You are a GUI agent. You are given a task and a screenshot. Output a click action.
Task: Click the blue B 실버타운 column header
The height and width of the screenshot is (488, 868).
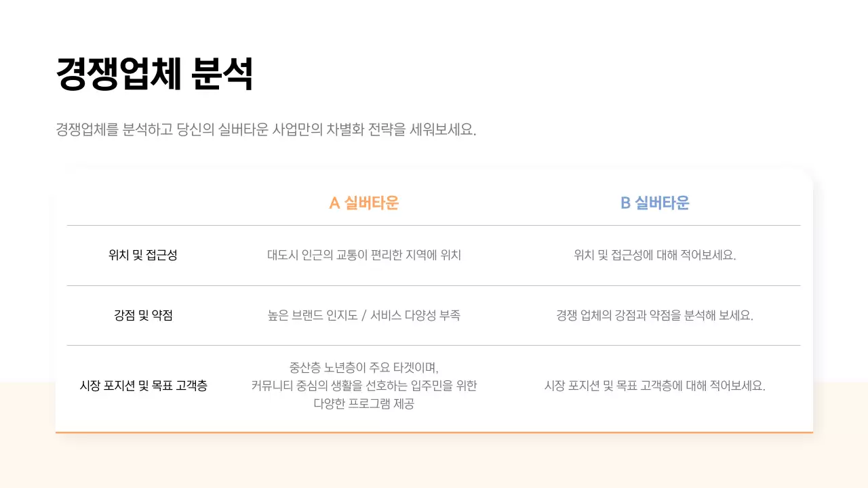[x=656, y=203]
